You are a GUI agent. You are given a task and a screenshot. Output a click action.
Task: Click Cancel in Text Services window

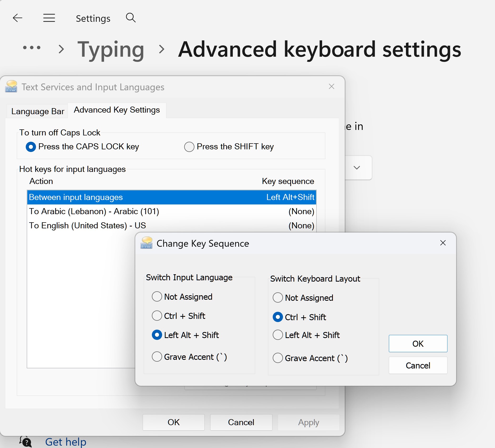pos(241,422)
